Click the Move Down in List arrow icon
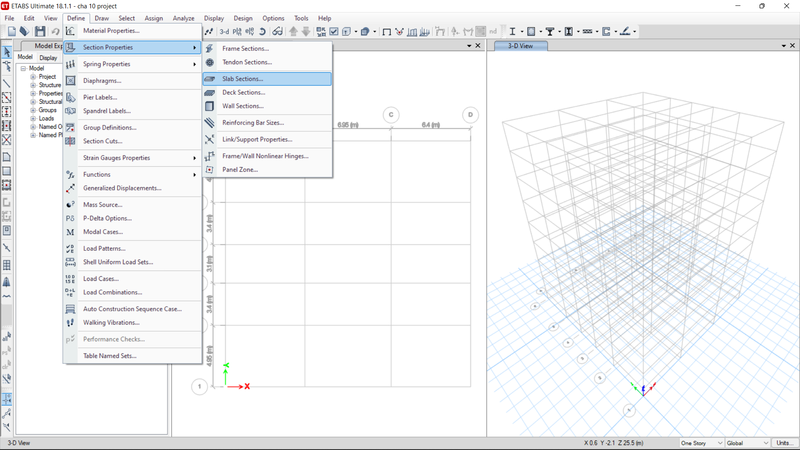 point(306,32)
